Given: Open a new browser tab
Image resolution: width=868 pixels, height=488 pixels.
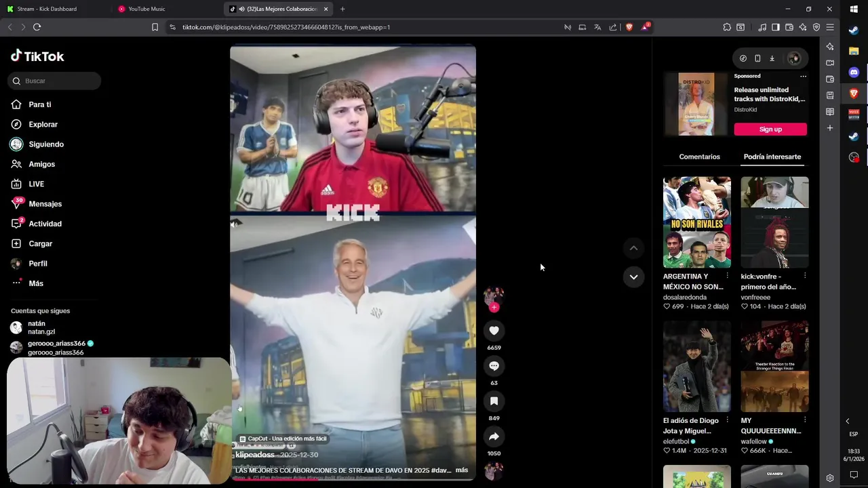Looking at the screenshot, I should point(342,9).
